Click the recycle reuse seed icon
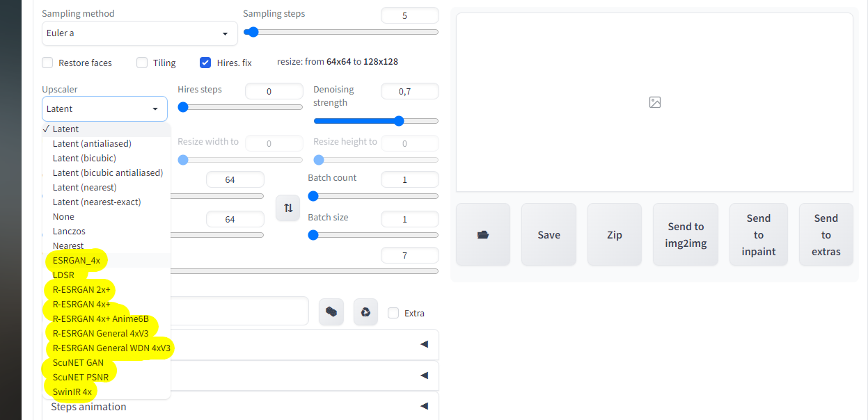 [365, 312]
